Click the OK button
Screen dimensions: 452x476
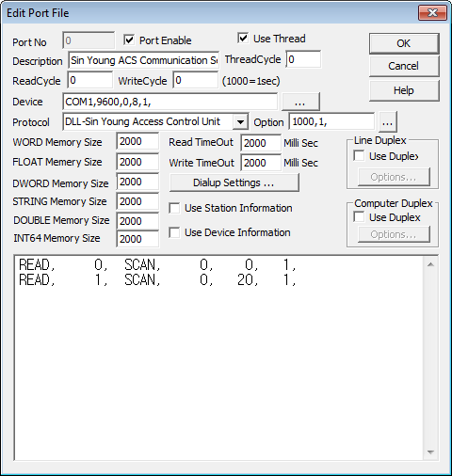(404, 43)
